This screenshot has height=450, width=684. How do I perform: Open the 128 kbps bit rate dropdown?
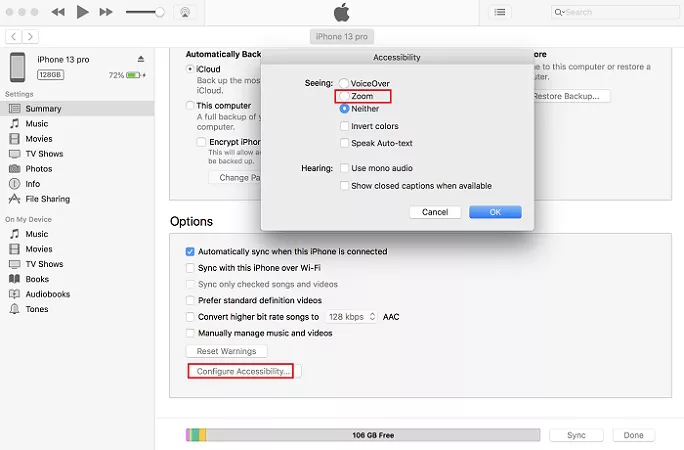click(352, 317)
